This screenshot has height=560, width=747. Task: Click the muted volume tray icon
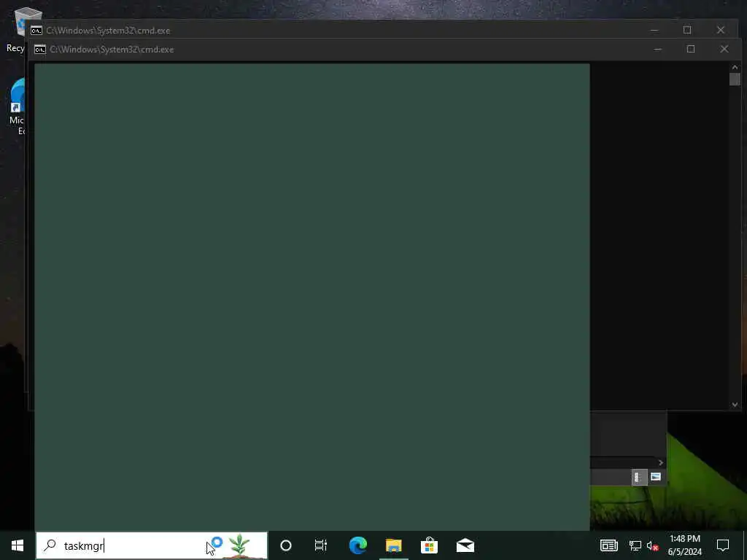pos(653,545)
